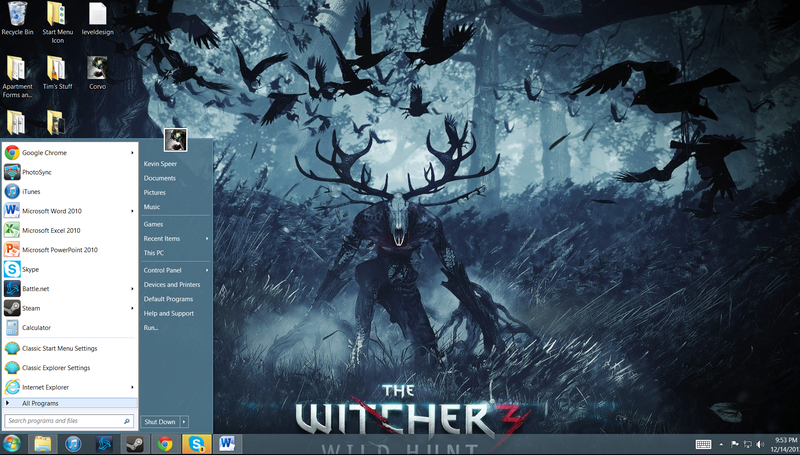
Task: Open File Explorer from the taskbar
Action: click(x=43, y=444)
